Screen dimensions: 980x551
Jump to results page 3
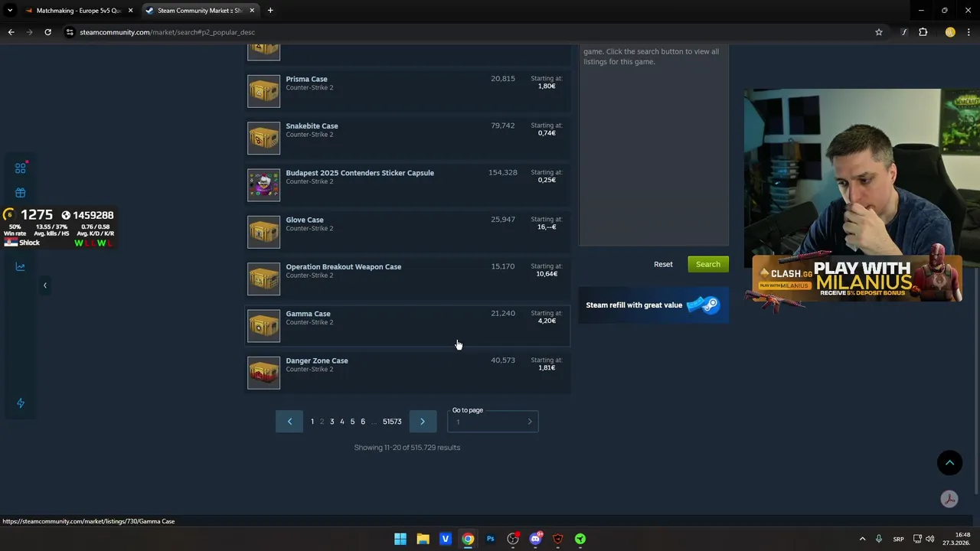pos(332,422)
